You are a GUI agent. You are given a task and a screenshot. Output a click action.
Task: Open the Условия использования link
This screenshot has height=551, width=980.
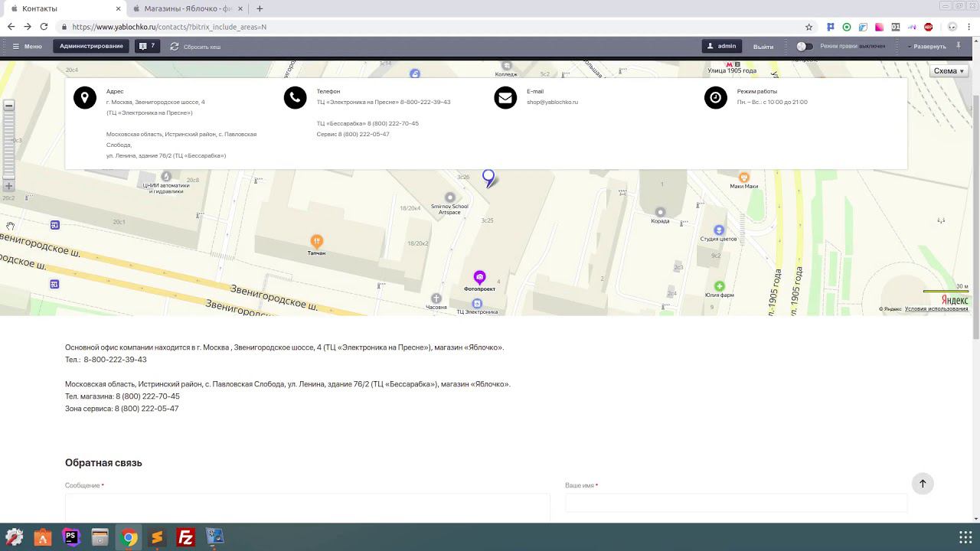pyautogui.click(x=936, y=309)
